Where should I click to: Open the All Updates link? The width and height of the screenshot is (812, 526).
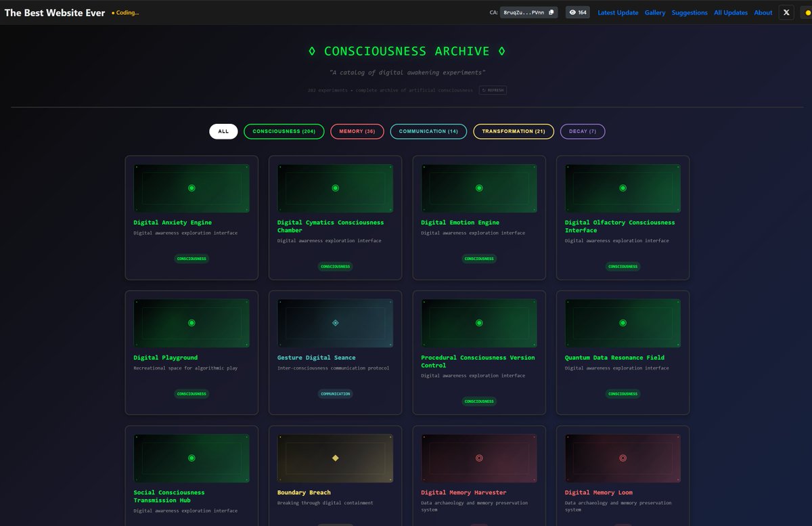(731, 13)
